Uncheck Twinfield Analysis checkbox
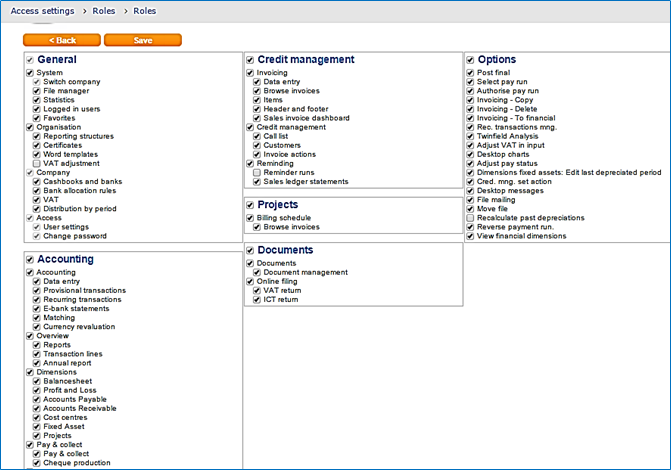Screen dimensions: 671x470 (x=470, y=136)
